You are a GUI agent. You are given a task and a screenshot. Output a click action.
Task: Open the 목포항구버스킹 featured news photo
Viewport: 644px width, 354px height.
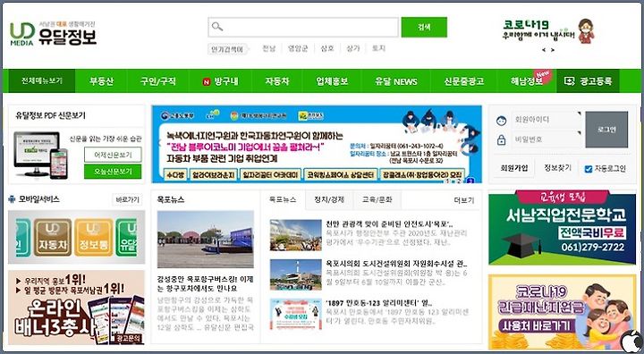coord(206,240)
